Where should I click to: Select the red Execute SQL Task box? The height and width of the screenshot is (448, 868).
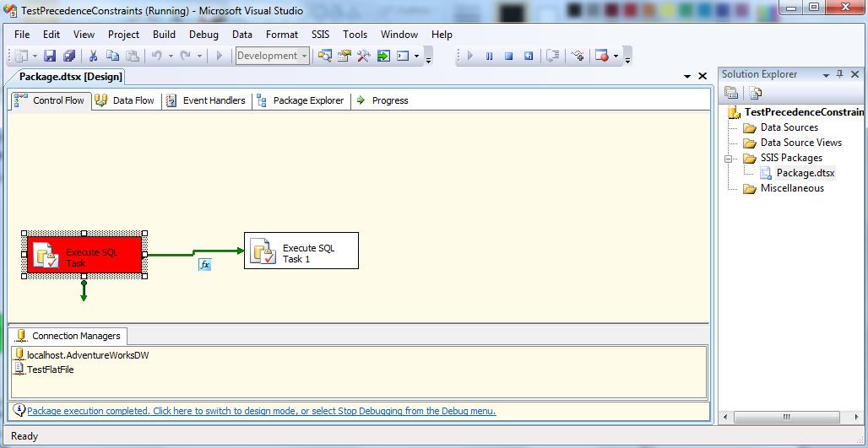[84, 255]
